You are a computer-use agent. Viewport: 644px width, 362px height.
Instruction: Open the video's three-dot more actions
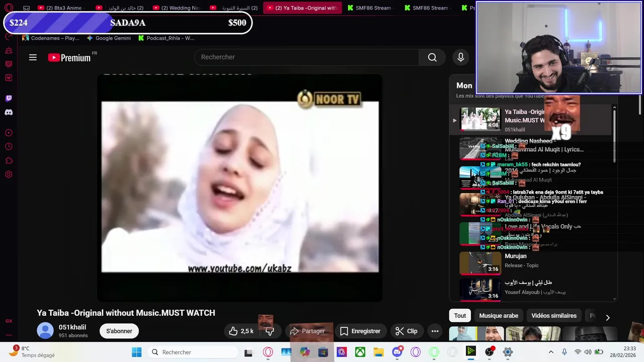pos(435,331)
